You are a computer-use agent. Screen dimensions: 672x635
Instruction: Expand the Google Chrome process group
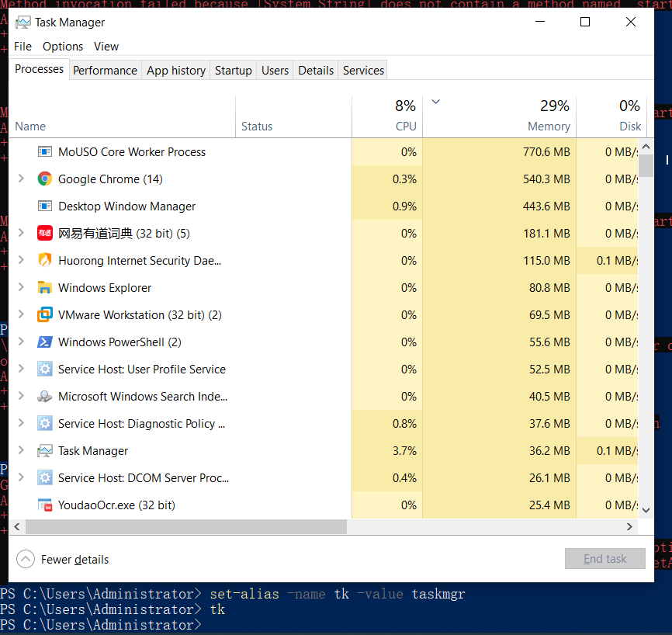[x=21, y=179]
